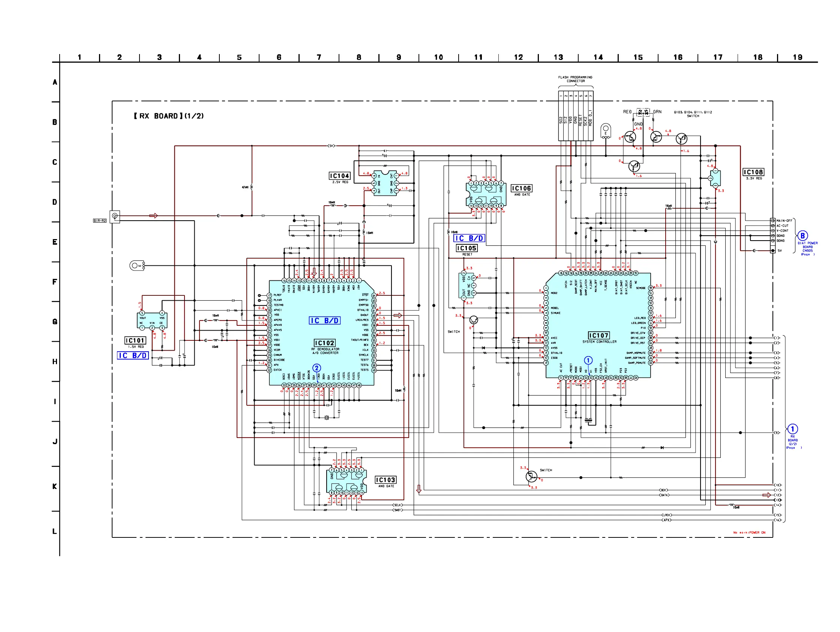Click the IC103 AND GATE label
The height and width of the screenshot is (632, 840).
click(385, 480)
